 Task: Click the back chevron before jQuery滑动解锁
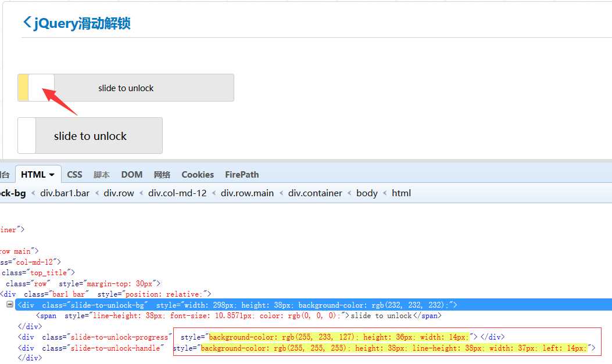(x=27, y=22)
